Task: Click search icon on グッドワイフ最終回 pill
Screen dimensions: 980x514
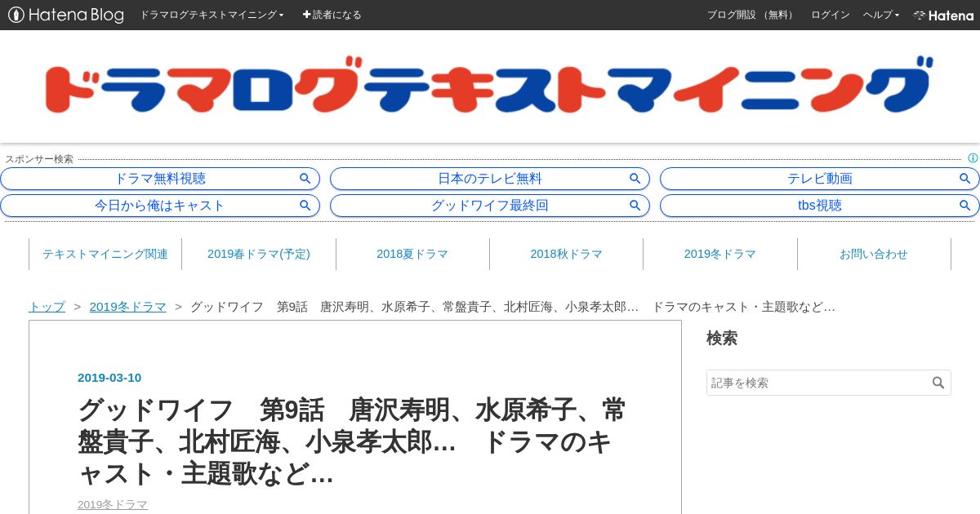Action: 635,206
